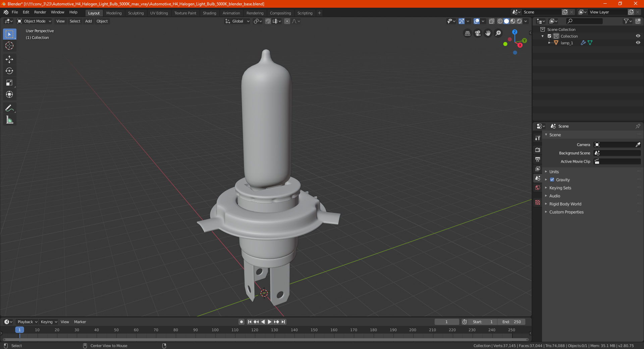Pin the Scene properties panel
644x349 pixels.
coord(638,126)
